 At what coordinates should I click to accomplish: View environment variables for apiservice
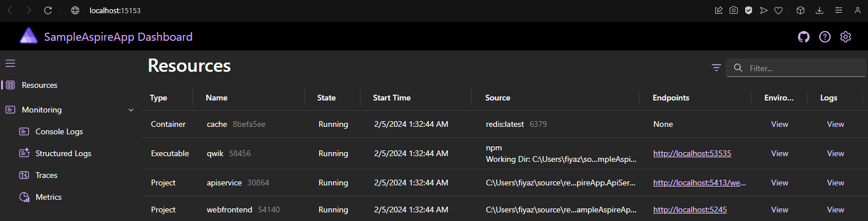pyautogui.click(x=780, y=183)
